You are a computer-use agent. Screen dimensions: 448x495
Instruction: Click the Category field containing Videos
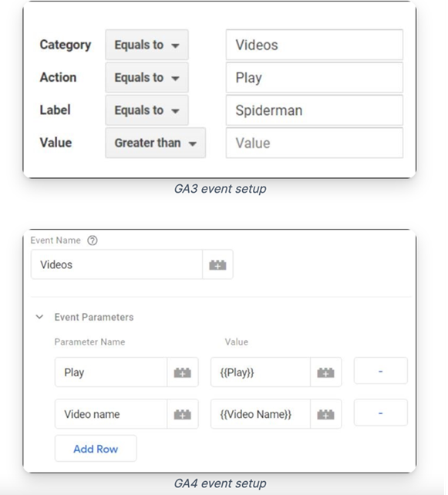coord(315,45)
